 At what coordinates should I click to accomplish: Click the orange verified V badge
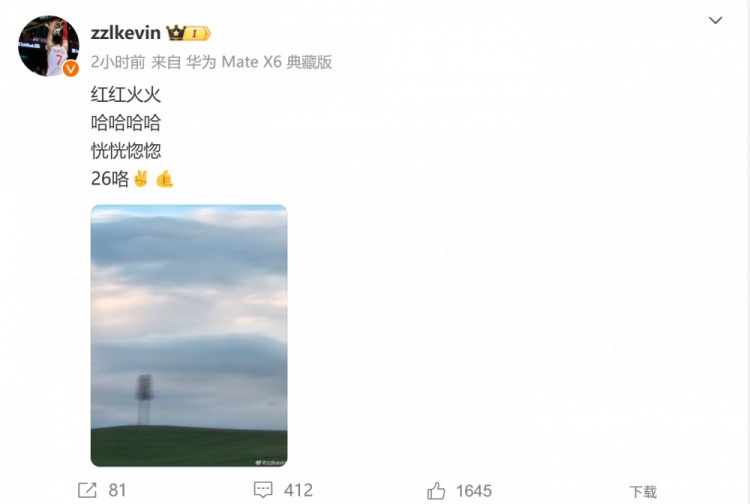click(71, 69)
